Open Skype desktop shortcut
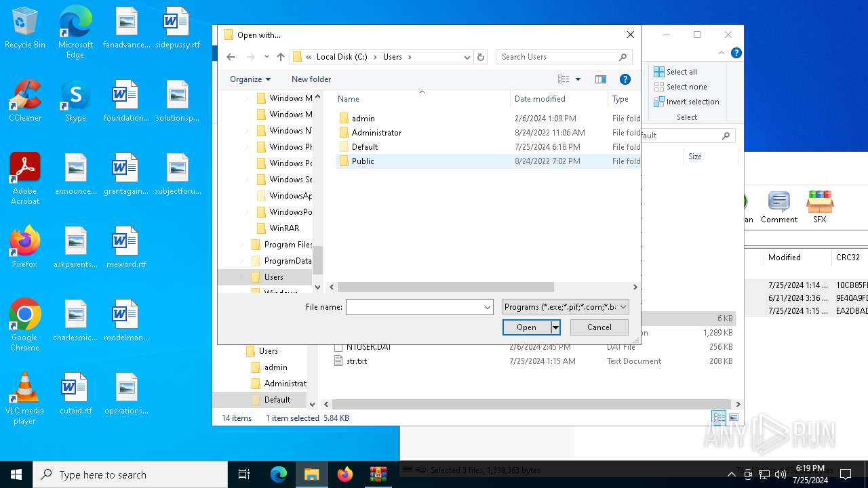The height and width of the screenshot is (488, 868). (75, 101)
